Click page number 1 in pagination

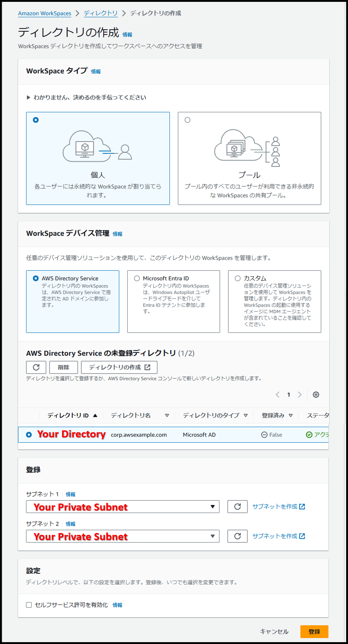pos(289,395)
